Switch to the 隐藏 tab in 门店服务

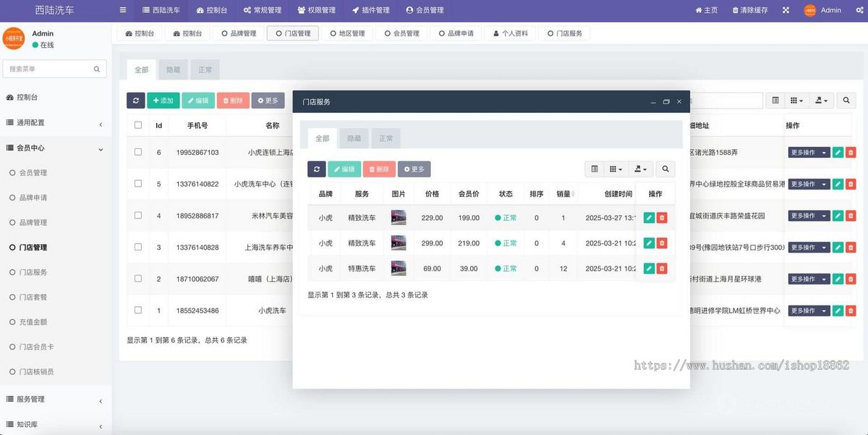pos(354,138)
